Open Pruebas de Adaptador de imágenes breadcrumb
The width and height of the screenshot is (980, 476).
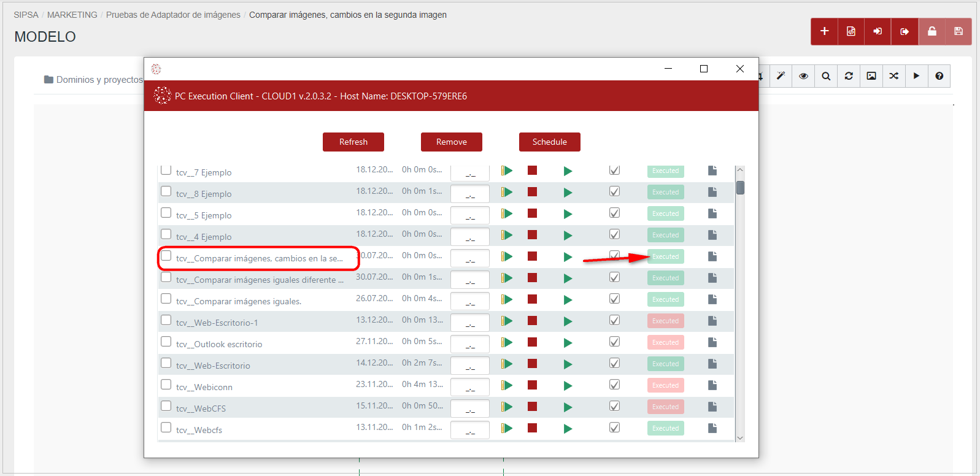click(x=173, y=15)
